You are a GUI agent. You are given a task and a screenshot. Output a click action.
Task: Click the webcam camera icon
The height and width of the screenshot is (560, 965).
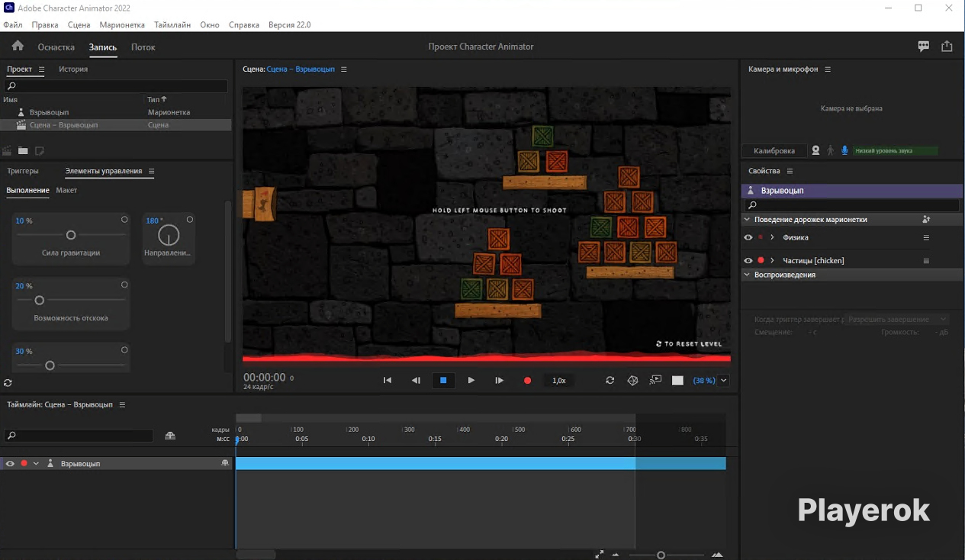pos(815,150)
